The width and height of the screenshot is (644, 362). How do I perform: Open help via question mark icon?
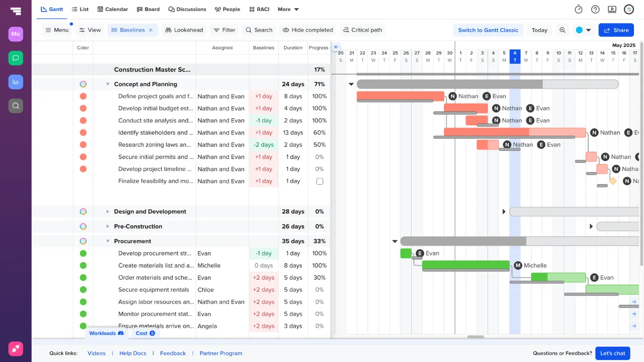coord(595,9)
